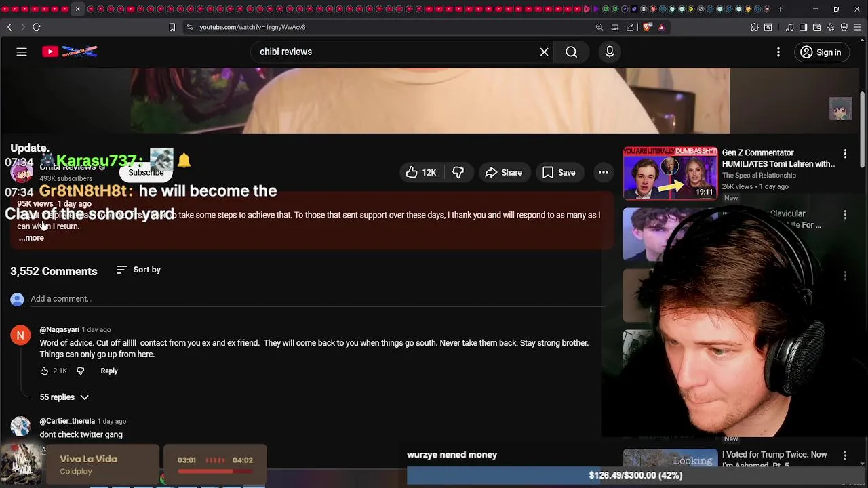The image size is (868, 488).
Task: Open the Brave VPN shield icon
Action: click(844, 27)
